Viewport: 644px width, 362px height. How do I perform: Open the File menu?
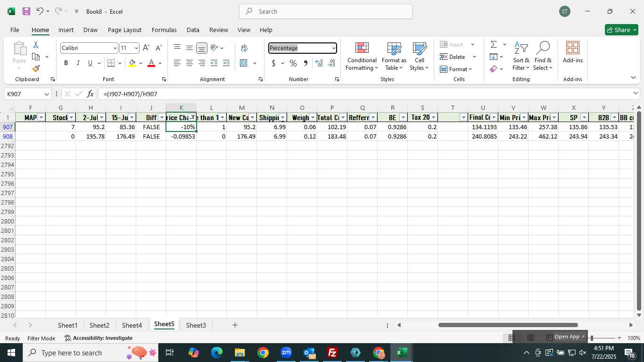(x=15, y=30)
